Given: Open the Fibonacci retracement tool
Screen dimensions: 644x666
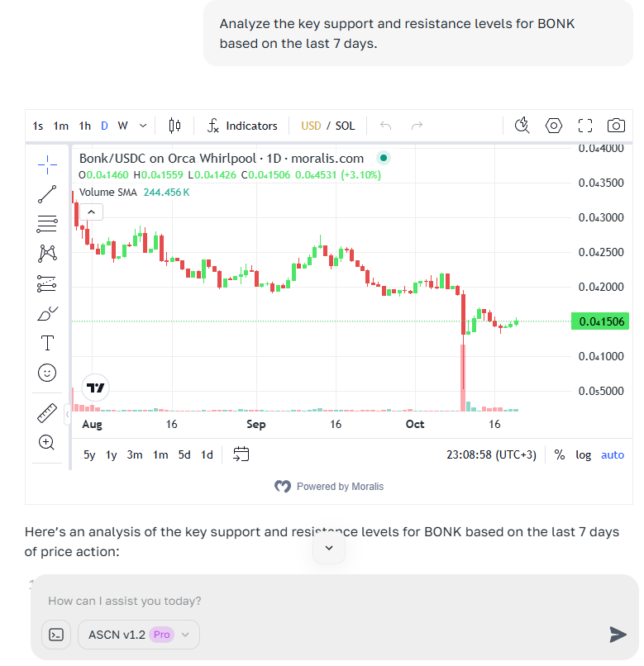Looking at the screenshot, I should click(x=47, y=224).
